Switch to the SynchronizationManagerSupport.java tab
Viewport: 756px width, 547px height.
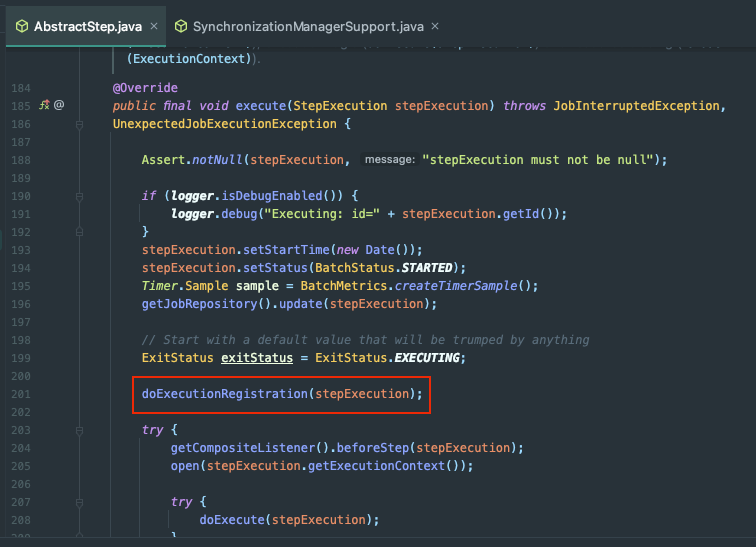pyautogui.click(x=308, y=26)
